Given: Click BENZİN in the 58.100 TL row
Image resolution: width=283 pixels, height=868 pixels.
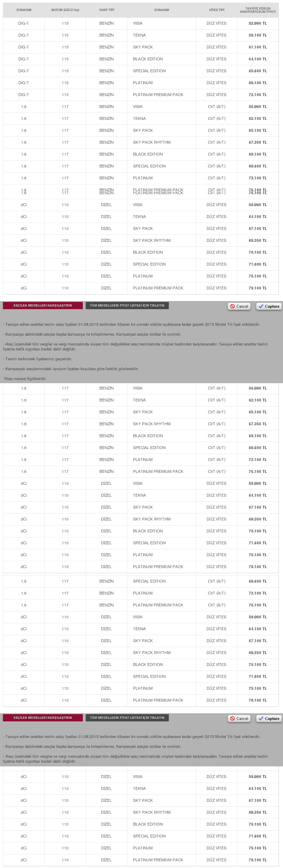Looking at the screenshot, I should 107,35.
